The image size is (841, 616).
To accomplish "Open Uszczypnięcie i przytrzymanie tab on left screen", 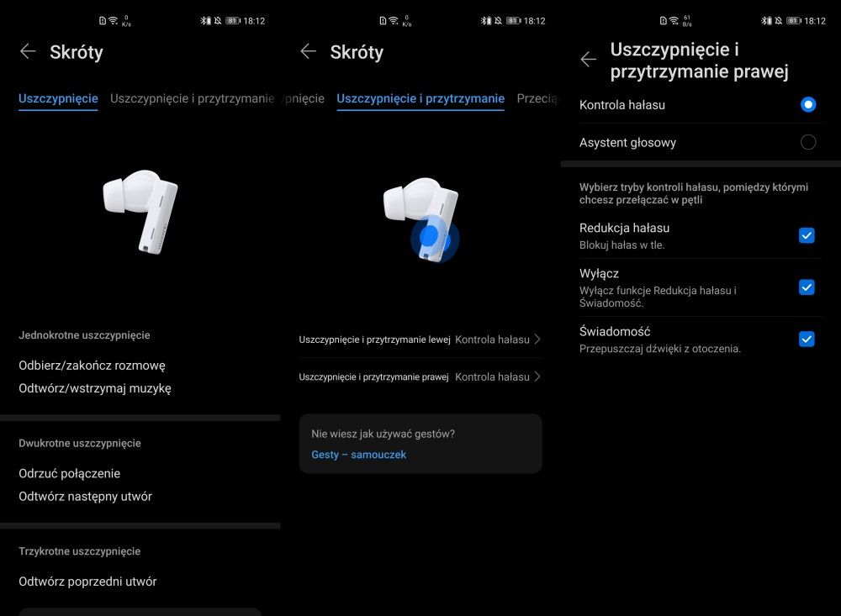I will coord(192,98).
